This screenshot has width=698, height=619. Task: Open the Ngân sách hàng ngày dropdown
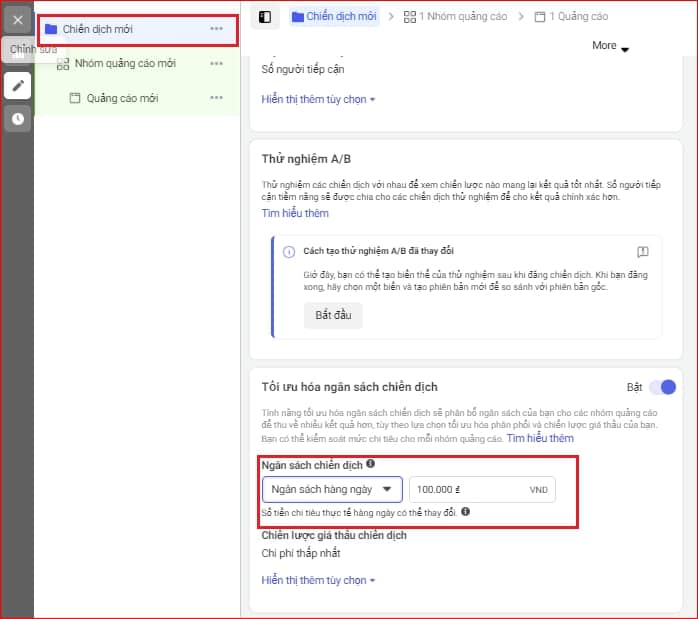click(x=332, y=490)
